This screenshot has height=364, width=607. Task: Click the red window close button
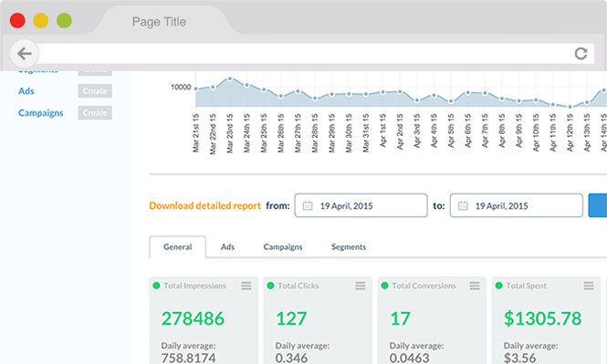(17, 20)
